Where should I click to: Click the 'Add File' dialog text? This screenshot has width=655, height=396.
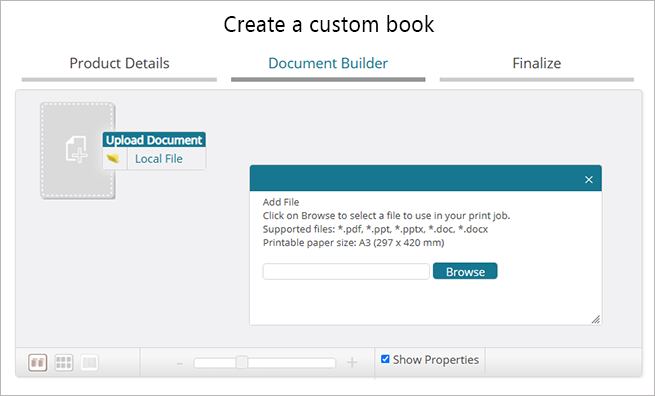coord(281,202)
